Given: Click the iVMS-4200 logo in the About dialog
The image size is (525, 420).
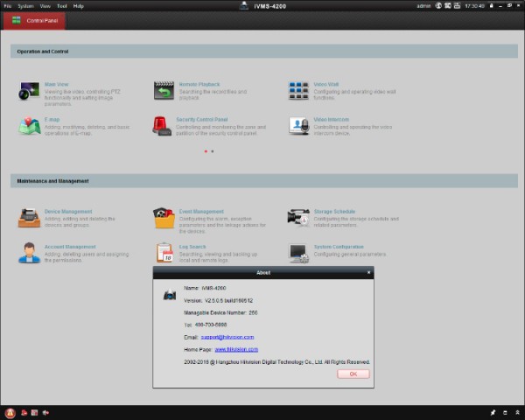Looking at the screenshot, I should (170, 294).
